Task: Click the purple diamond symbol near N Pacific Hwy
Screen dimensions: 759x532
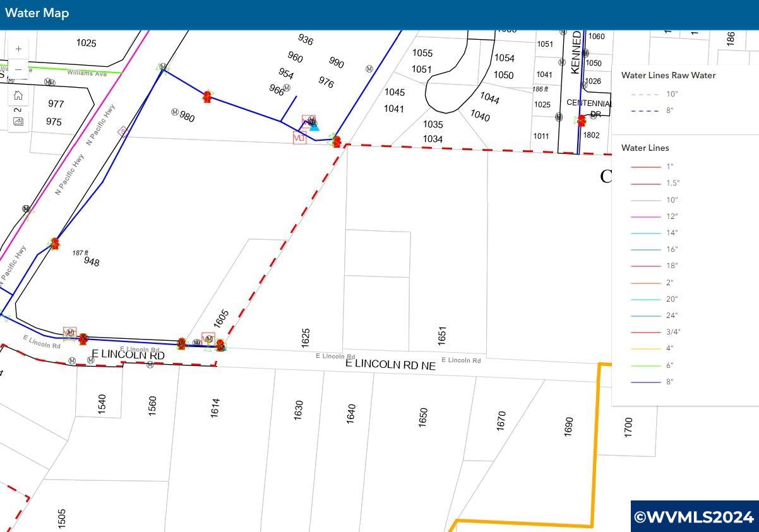Action: [x=123, y=131]
